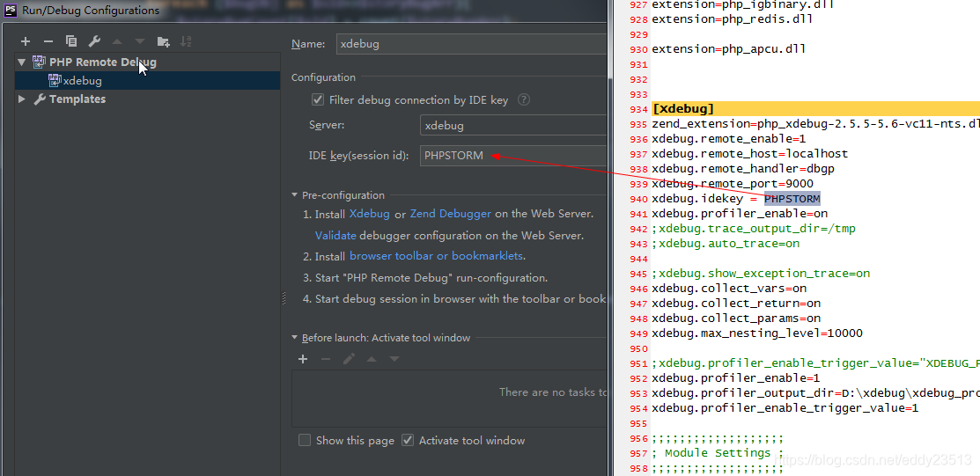Screen dimensions: 980x476
Task: Move before-launch task up arrow
Action: tap(372, 359)
